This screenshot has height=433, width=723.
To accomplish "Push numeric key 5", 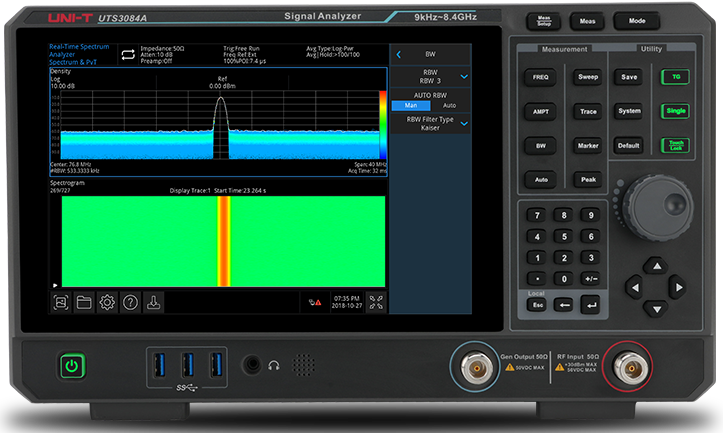I will pos(564,237).
